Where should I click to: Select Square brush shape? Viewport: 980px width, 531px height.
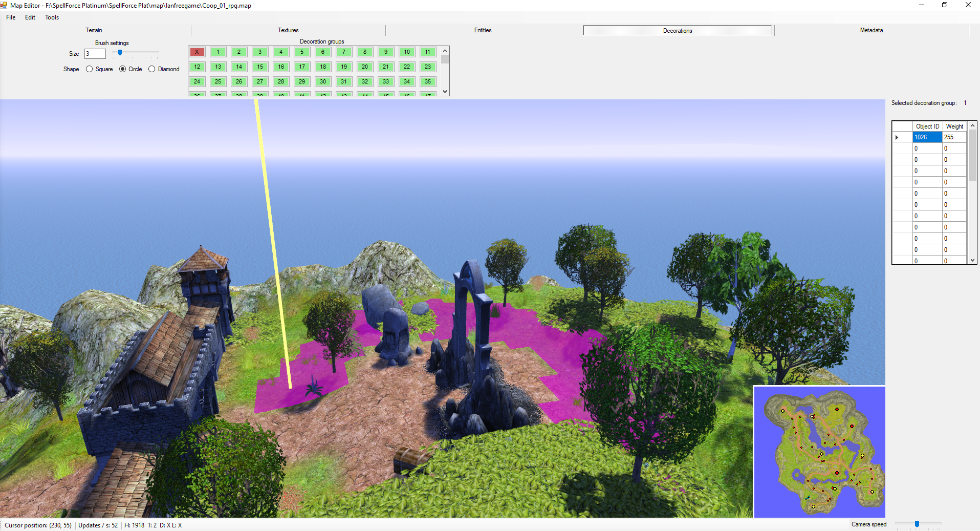click(99, 69)
